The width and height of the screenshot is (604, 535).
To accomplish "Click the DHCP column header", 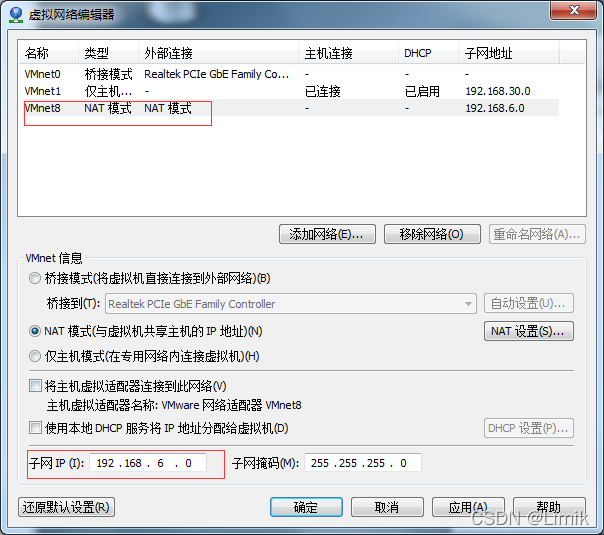I will (x=428, y=53).
